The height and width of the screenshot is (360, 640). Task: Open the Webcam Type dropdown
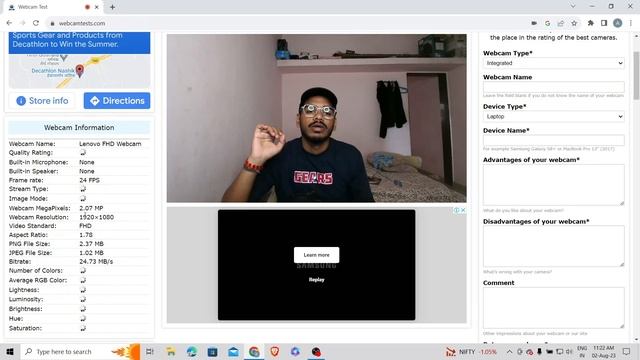coord(553,63)
